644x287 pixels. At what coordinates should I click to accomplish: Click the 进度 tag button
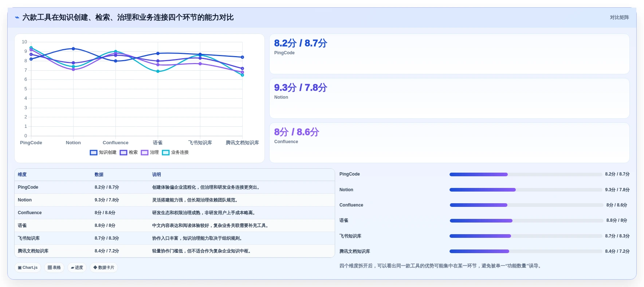click(x=77, y=267)
